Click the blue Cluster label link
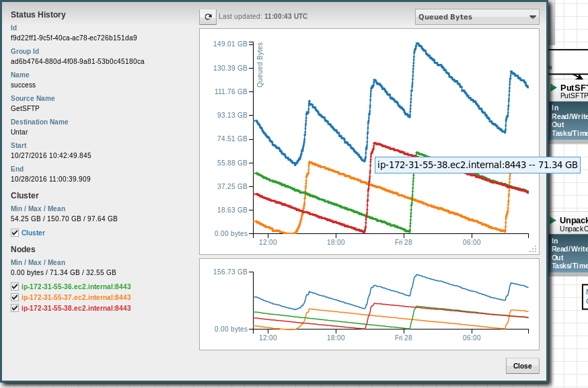588x388 pixels. 33,233
